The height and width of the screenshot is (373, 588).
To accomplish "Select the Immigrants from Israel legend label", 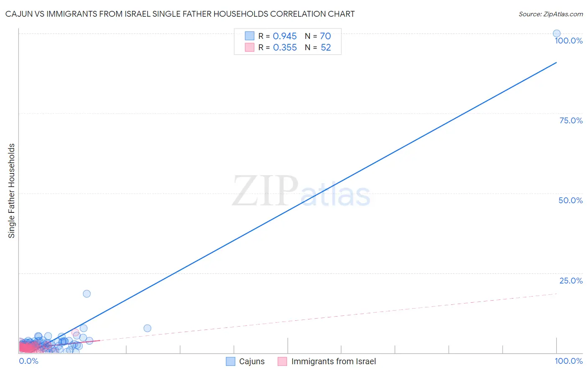I will point(334,361).
